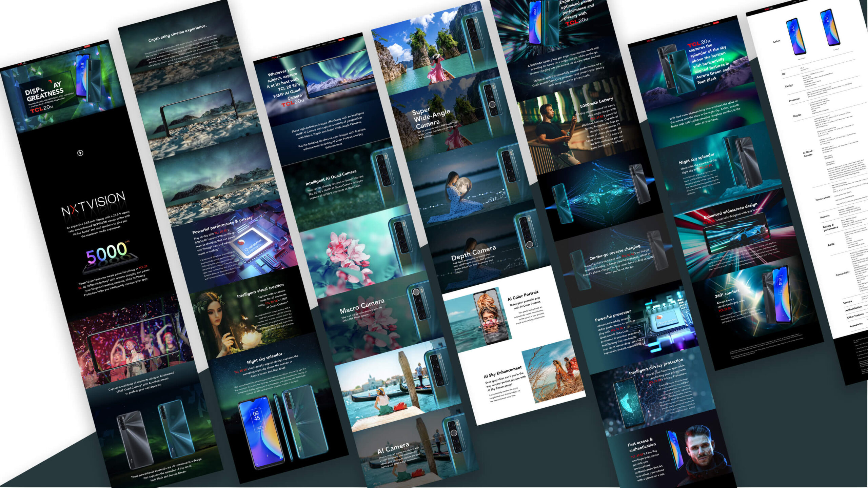Click the 'Design' spec row label
The height and width of the screenshot is (488, 868).
pos(789,86)
